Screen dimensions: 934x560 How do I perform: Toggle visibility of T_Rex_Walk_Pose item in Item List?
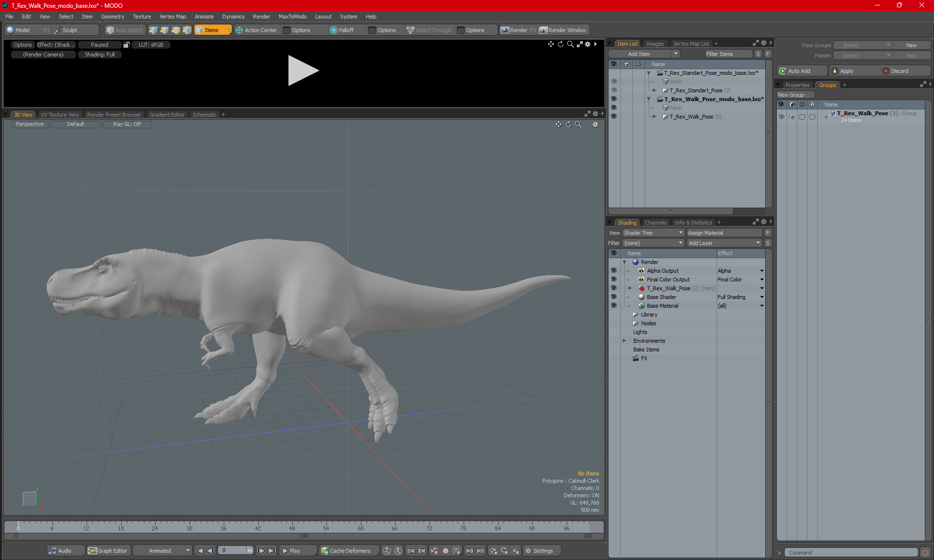click(x=614, y=117)
